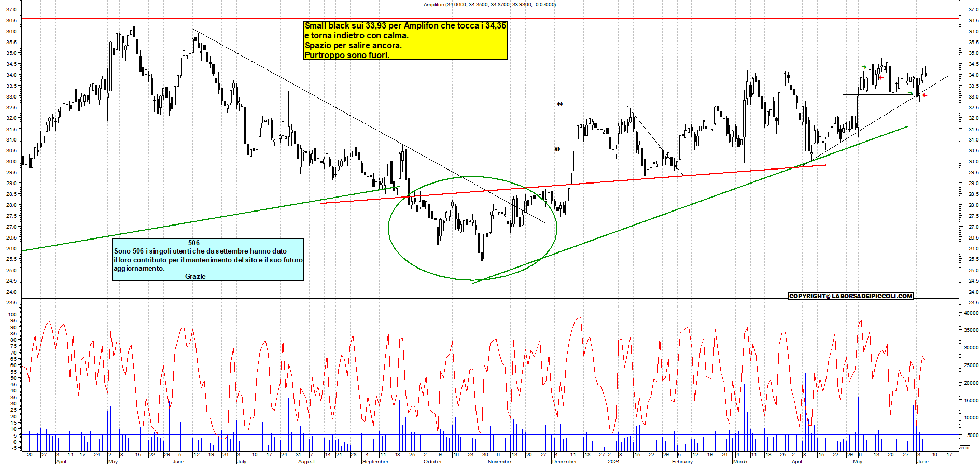Click the "March" month label

tap(740, 461)
